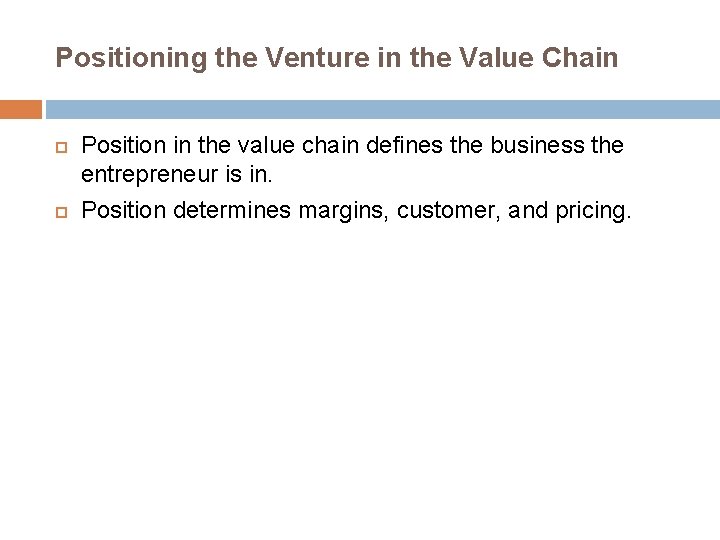Click the word "Positioning" in the slide title
Screen dimensions: 720x540
coord(130,58)
